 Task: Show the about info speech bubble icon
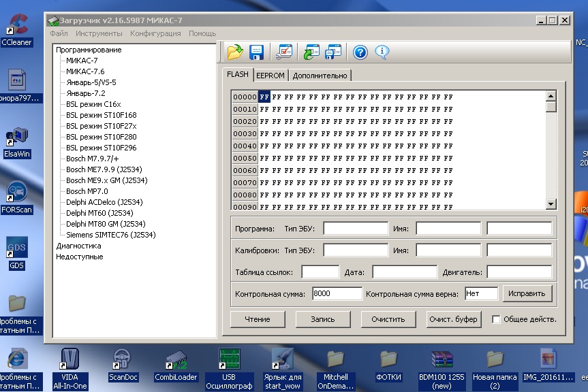(382, 52)
